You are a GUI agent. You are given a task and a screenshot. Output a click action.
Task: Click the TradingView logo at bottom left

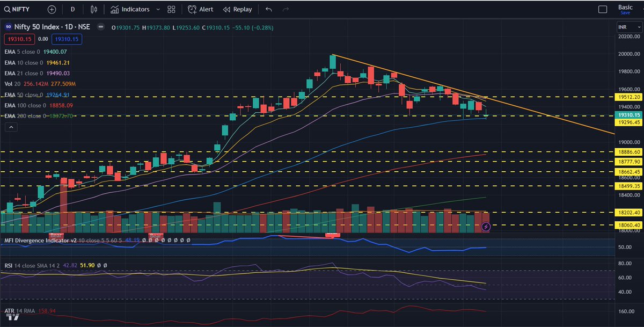pos(12,317)
